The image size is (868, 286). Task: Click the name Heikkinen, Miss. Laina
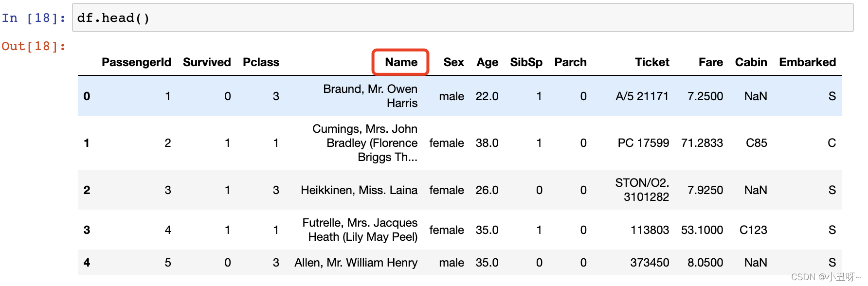coord(359,190)
